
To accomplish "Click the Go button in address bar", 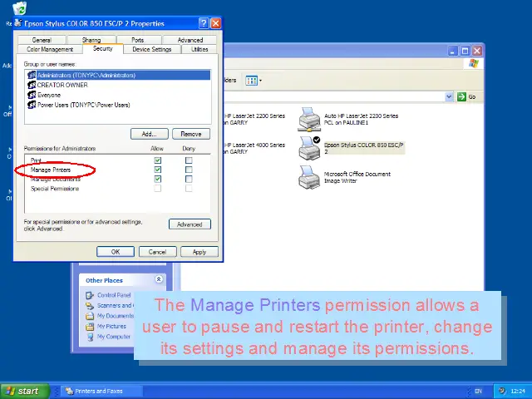I will [x=466, y=96].
